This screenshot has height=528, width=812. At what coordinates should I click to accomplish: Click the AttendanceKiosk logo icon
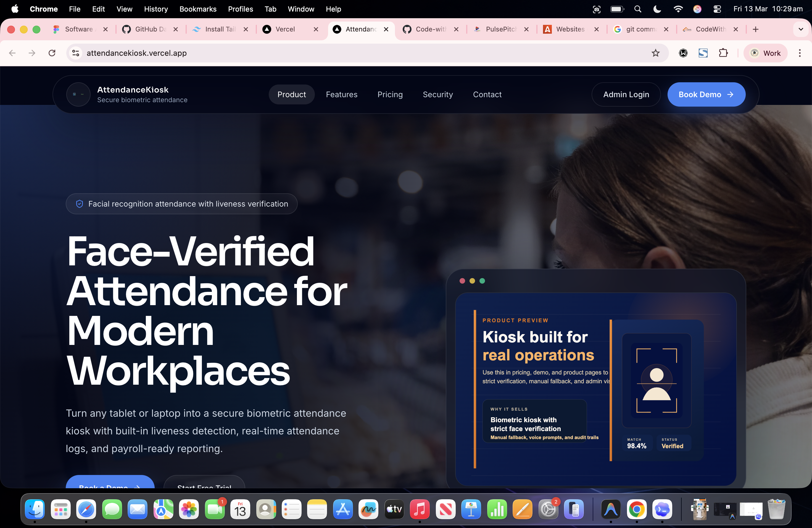tap(78, 94)
